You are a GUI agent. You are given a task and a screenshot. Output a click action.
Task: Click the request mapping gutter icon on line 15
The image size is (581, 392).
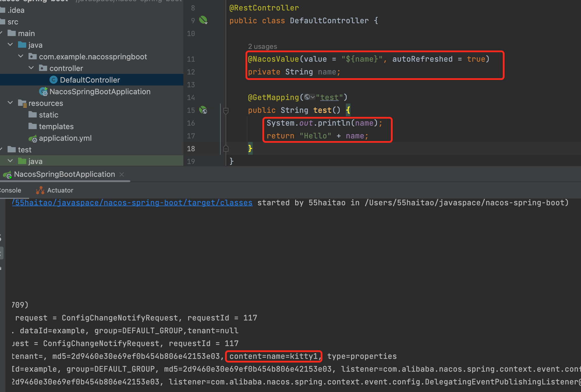[203, 110]
